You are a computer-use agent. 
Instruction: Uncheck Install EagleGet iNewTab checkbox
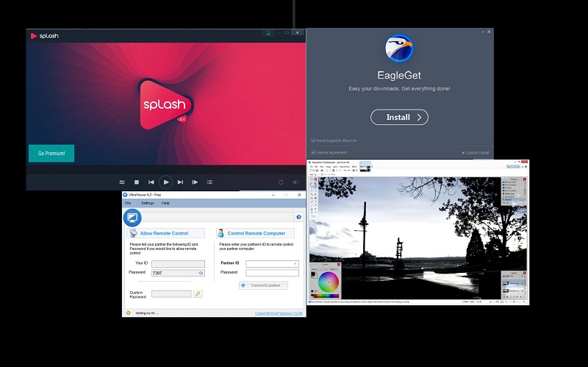(313, 140)
